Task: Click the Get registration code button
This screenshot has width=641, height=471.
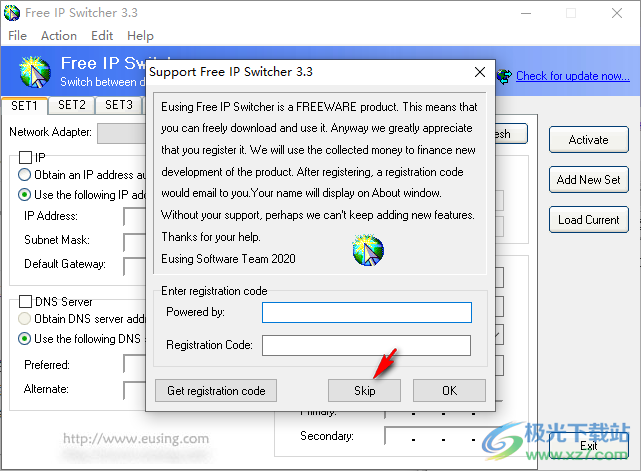Action: point(216,391)
